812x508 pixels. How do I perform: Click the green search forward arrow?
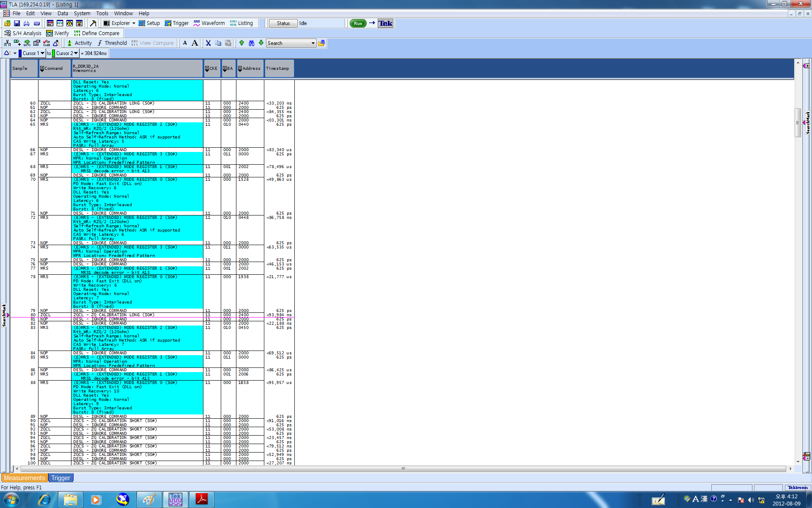point(261,43)
